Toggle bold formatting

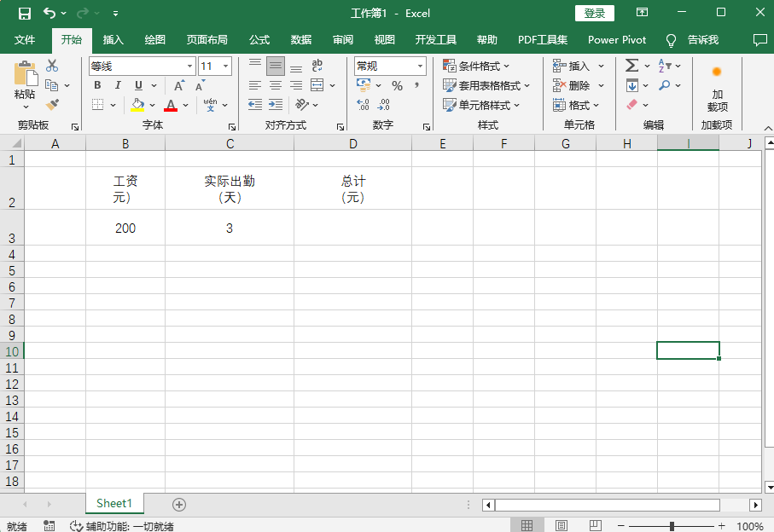[x=97, y=85]
